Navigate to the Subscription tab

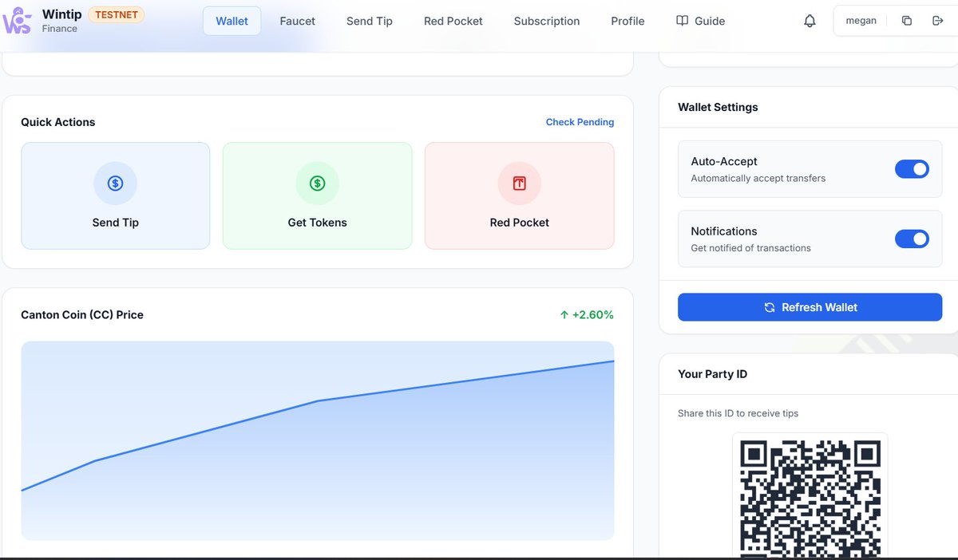[x=547, y=21]
